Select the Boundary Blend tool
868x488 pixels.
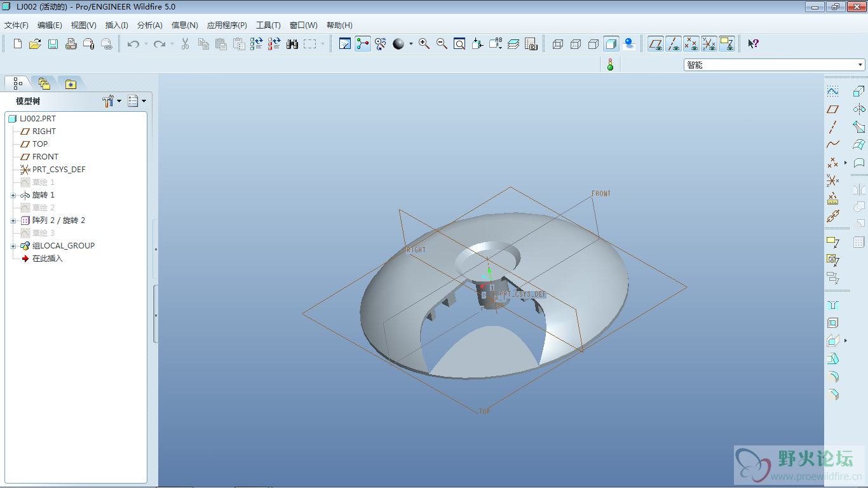point(859,144)
